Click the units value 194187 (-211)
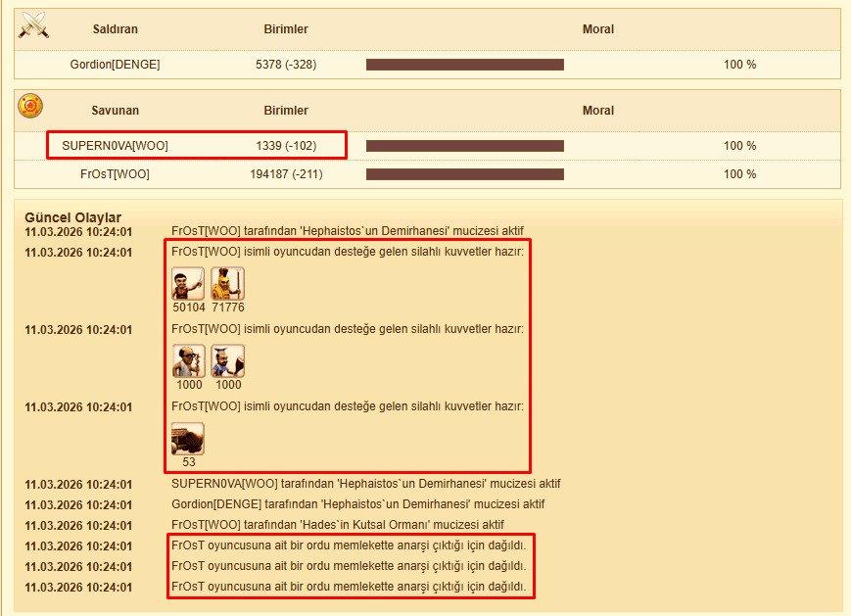The width and height of the screenshot is (851, 616). coord(286,174)
